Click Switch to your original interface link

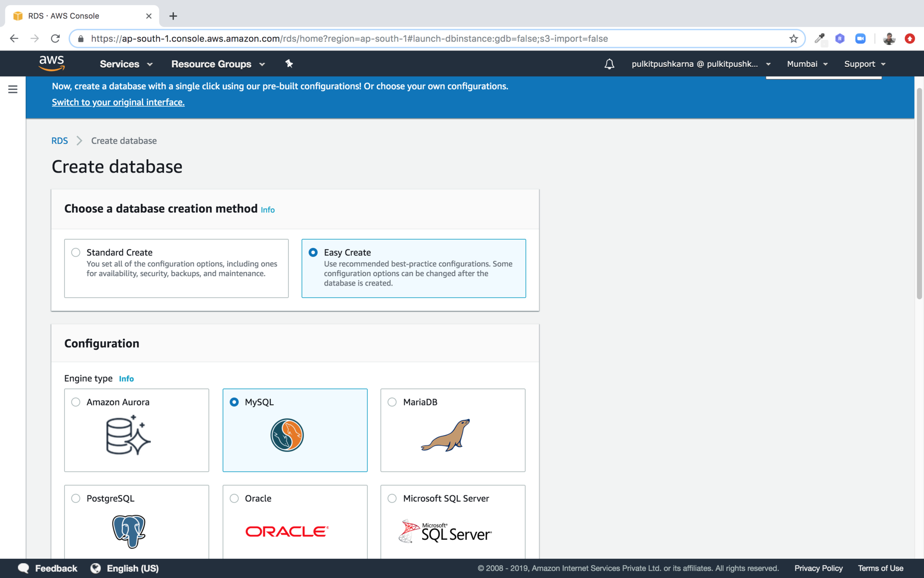118,102
